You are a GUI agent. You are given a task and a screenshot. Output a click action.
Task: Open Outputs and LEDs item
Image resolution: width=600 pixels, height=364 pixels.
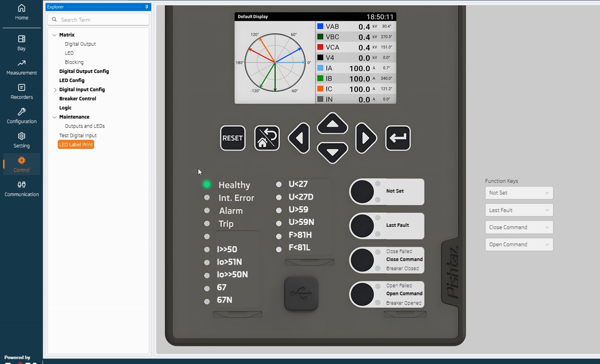(x=85, y=126)
